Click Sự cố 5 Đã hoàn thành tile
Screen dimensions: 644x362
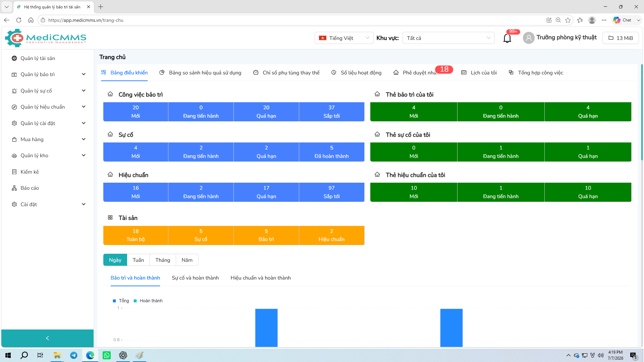[x=331, y=152]
